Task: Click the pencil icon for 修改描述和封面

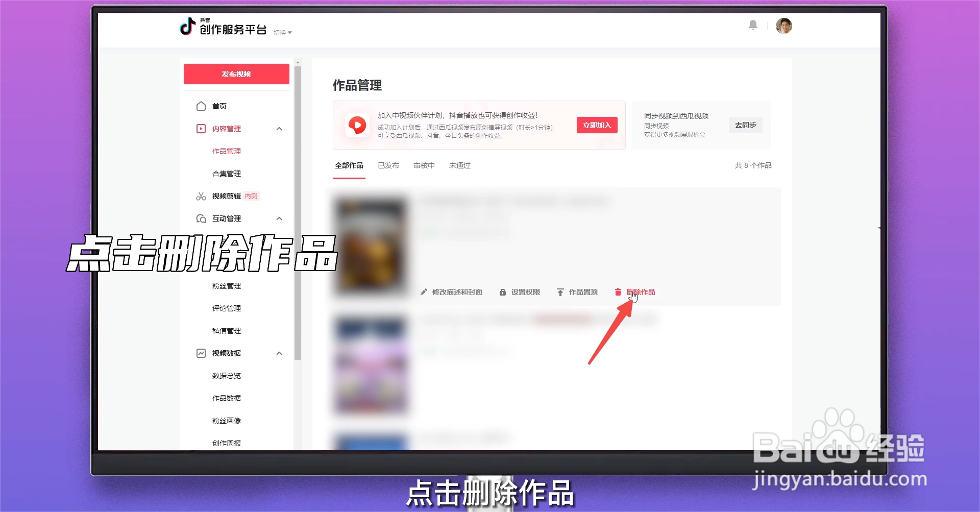Action: (424, 292)
